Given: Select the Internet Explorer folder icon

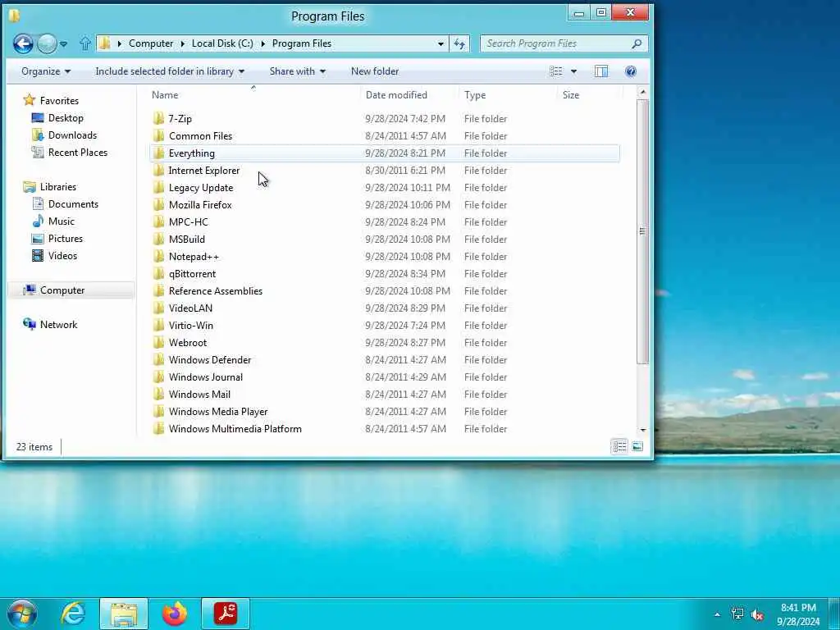Looking at the screenshot, I should 158,171.
